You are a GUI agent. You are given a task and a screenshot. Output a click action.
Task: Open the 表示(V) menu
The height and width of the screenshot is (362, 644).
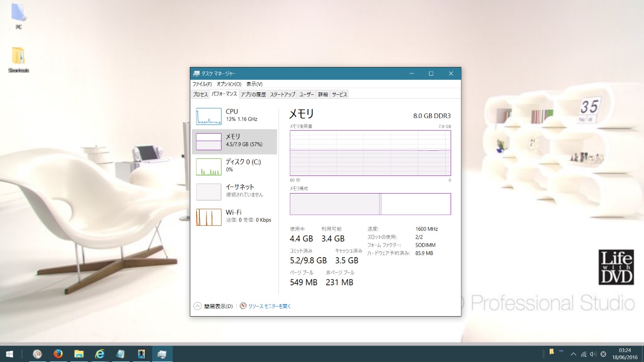[254, 84]
